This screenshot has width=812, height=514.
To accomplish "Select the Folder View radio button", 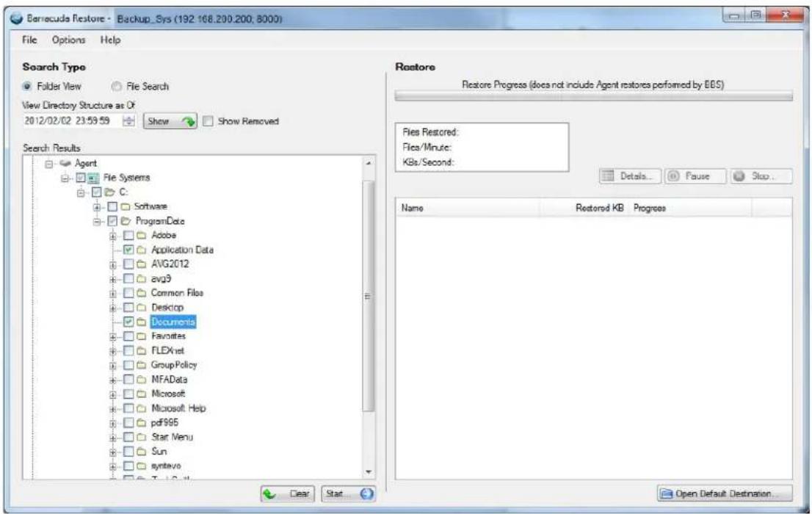I will (27, 86).
